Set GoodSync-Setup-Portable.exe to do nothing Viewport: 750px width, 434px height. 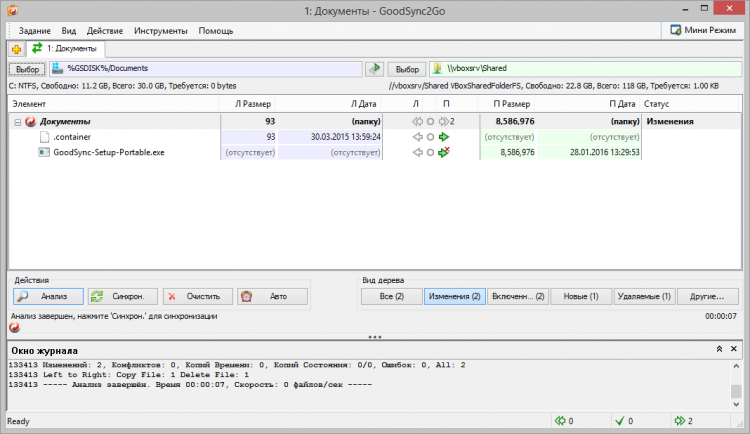(x=430, y=152)
